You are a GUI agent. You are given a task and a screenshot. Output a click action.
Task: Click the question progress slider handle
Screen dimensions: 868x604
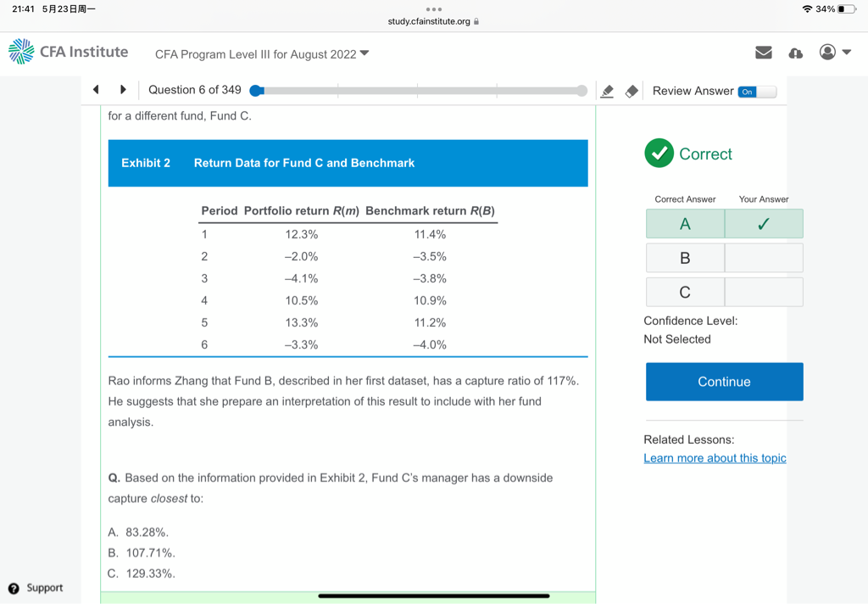256,91
